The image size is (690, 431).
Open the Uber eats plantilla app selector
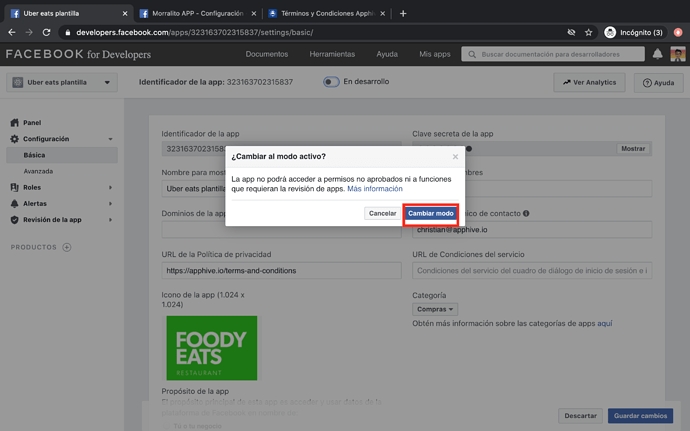pos(63,82)
